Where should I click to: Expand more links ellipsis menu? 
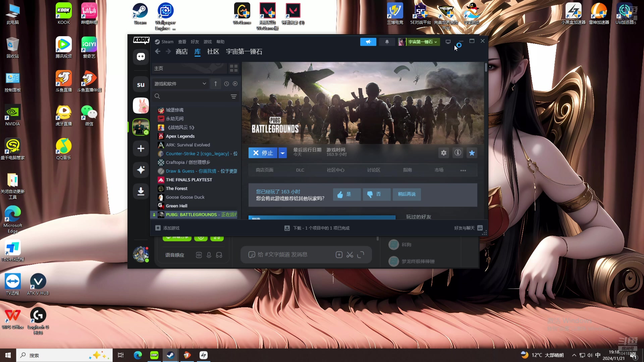tap(463, 170)
